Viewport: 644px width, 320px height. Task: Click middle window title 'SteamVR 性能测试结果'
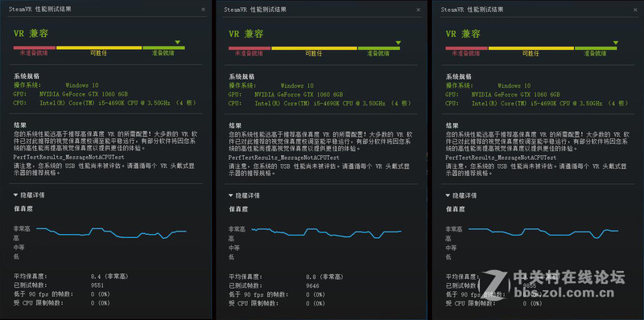point(255,10)
